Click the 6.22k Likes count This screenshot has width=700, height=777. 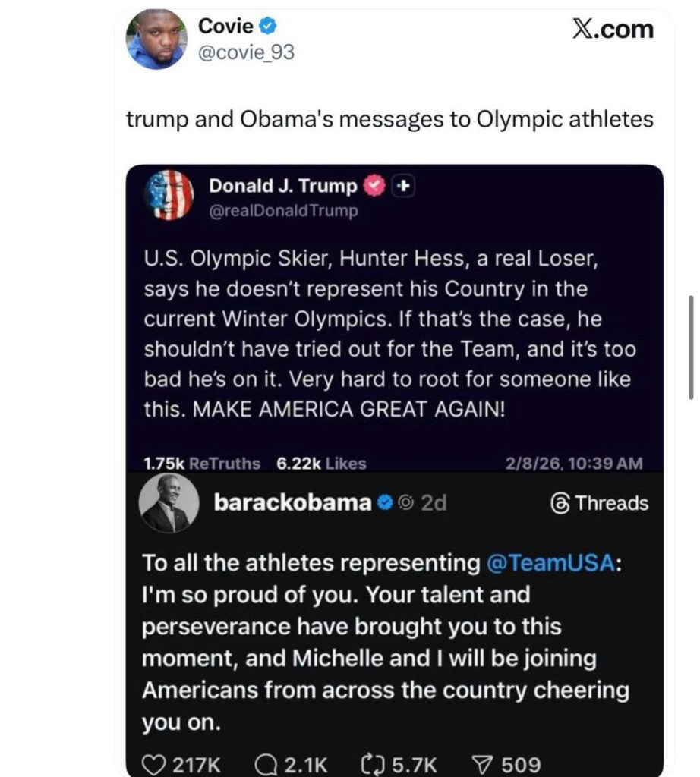pos(321,463)
